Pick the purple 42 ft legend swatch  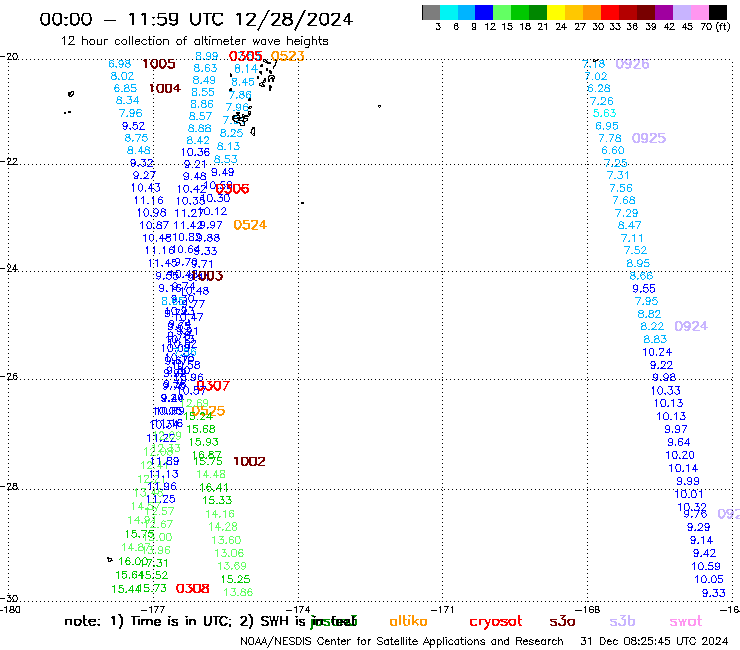point(664,12)
